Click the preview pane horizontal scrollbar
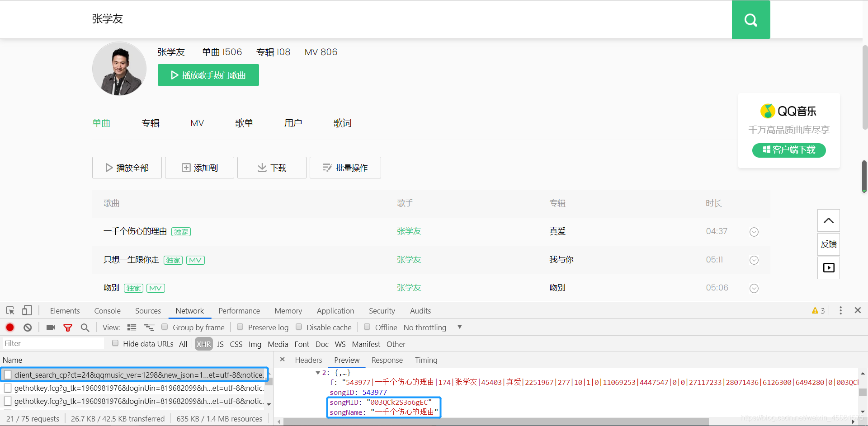Image resolution: width=868 pixels, height=426 pixels. [x=496, y=421]
